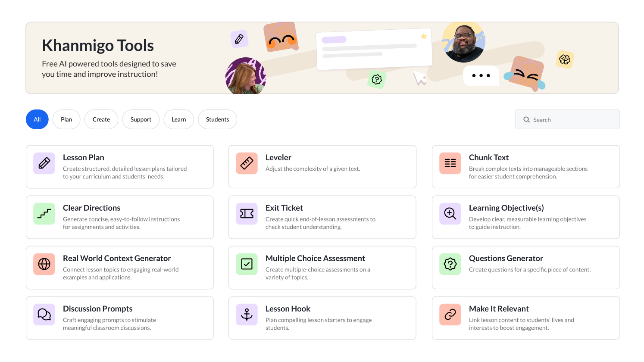Select the All filter pill
The image size is (644, 362).
[x=37, y=119]
